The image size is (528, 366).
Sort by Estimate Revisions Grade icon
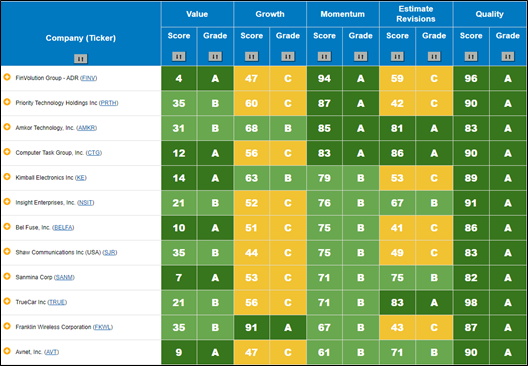[434, 56]
